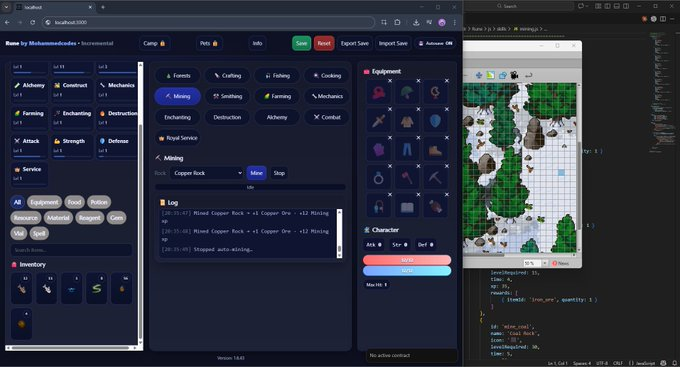This screenshot has width=680, height=367.
Task: Click the Mine button
Action: pos(256,173)
